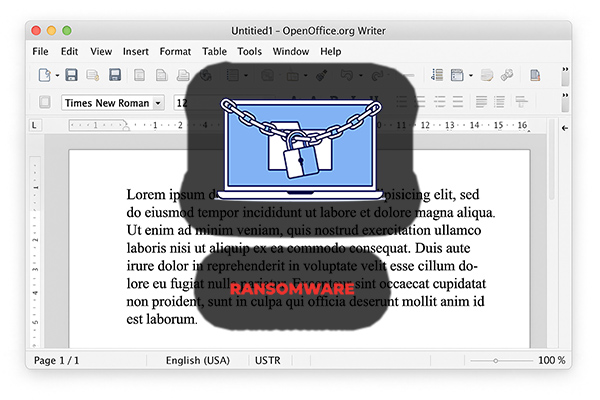Image resolution: width=600 pixels, height=400 pixels.
Task: Click the green maximize window button
Action: (x=67, y=30)
